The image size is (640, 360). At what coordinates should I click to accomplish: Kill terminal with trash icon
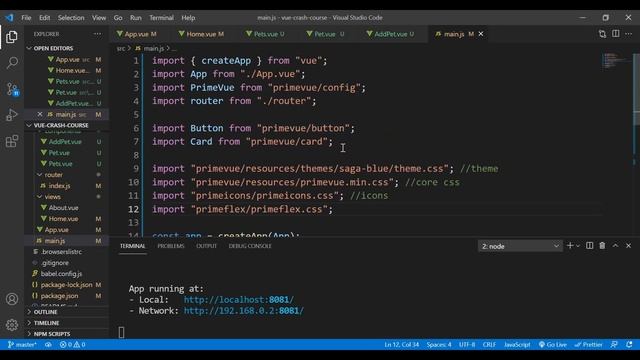pyautogui.click(x=602, y=246)
